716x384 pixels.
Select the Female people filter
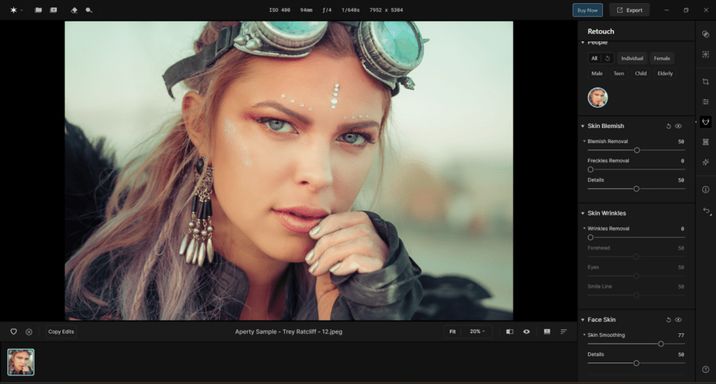[x=662, y=58]
